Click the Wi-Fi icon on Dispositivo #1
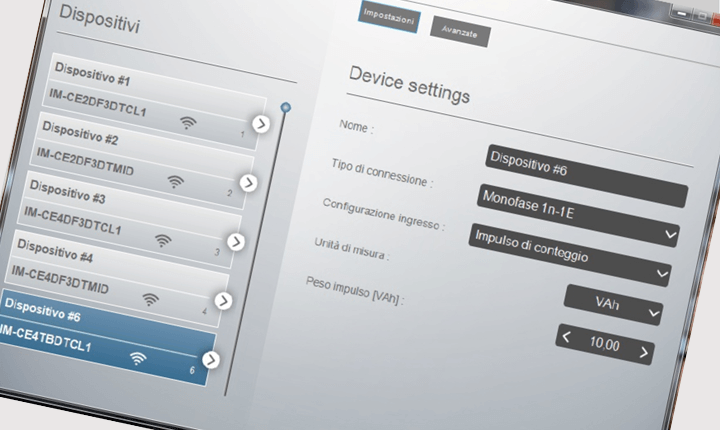The image size is (720, 430). tap(187, 122)
